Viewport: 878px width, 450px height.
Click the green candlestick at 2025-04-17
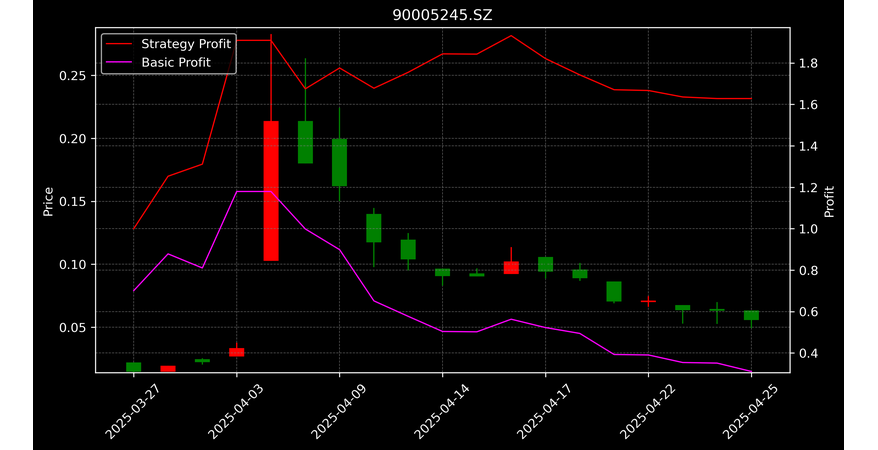(x=545, y=264)
